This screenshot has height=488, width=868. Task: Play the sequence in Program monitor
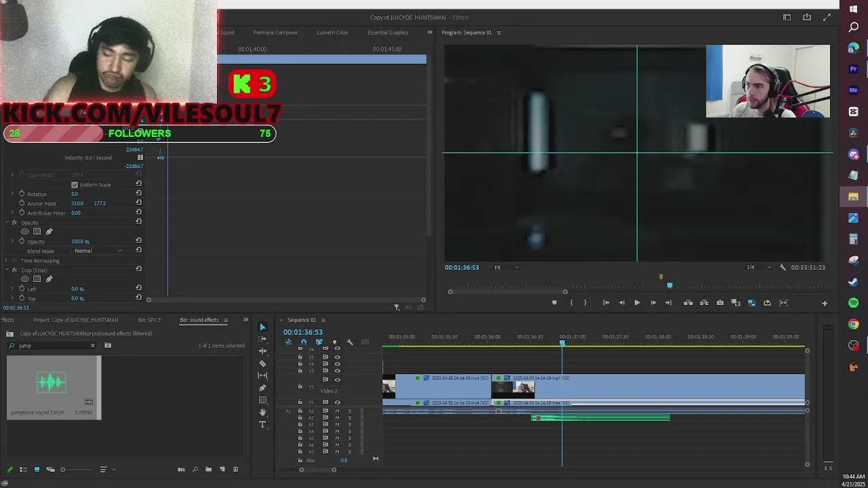(x=637, y=303)
